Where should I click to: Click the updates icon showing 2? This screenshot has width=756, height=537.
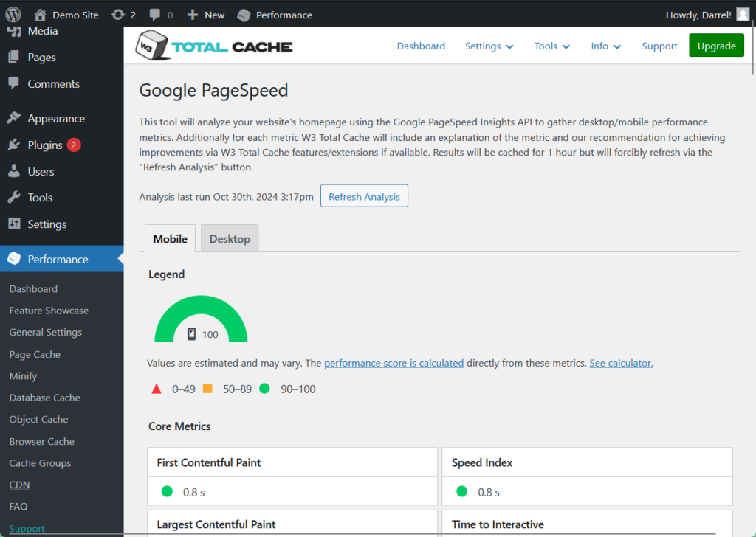point(117,15)
